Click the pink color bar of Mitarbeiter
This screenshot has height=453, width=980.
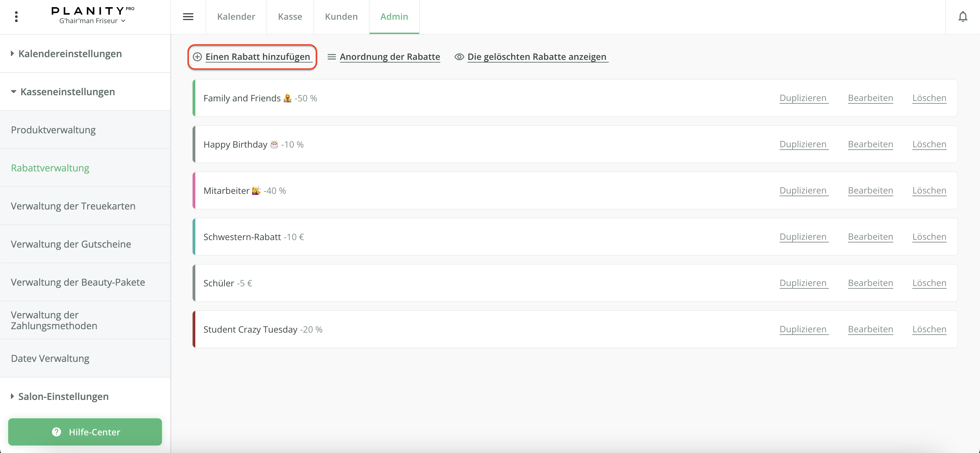click(194, 190)
